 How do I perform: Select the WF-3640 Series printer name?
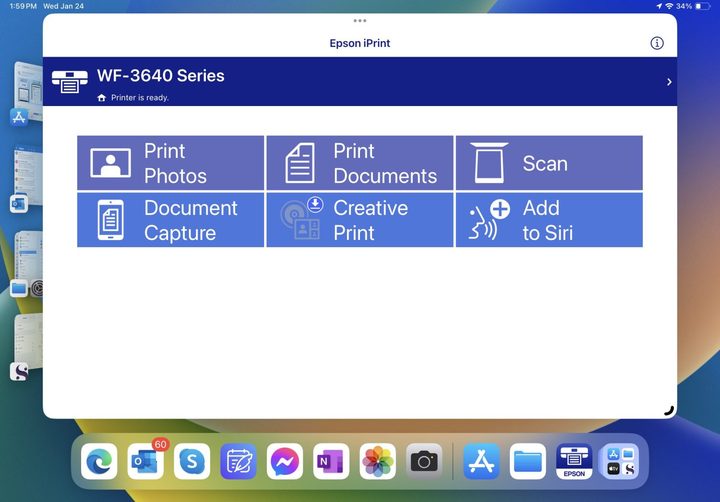[160, 76]
